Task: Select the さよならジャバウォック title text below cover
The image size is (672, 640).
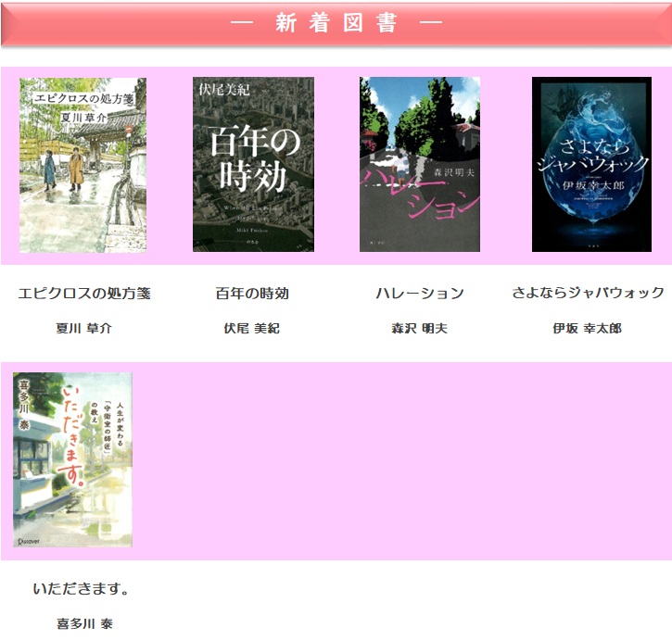Action: click(588, 293)
